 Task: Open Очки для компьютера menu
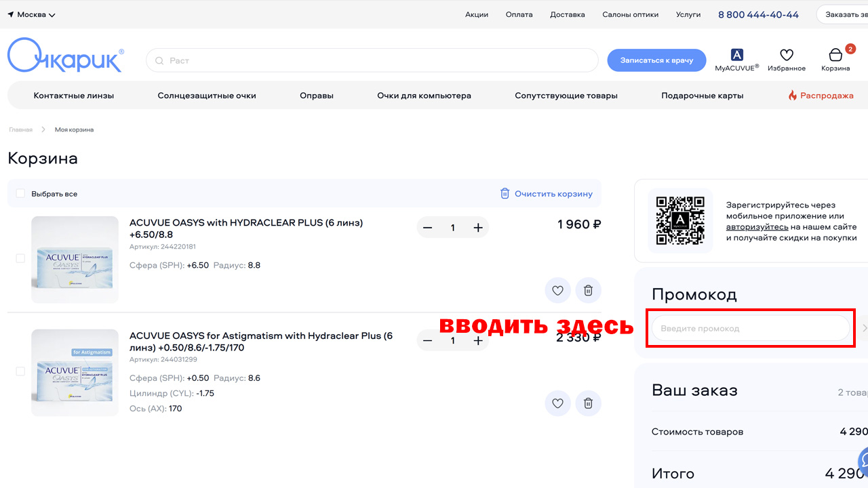coord(424,96)
